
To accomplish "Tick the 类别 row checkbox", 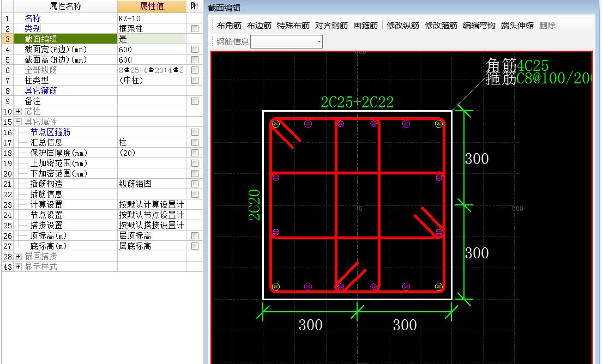I will (x=195, y=28).
